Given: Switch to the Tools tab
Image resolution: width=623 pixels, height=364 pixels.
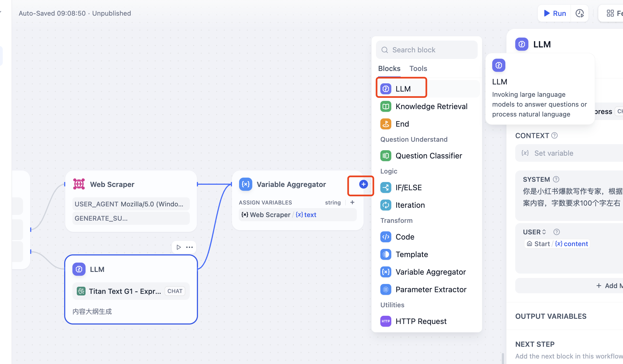Looking at the screenshot, I should [418, 69].
